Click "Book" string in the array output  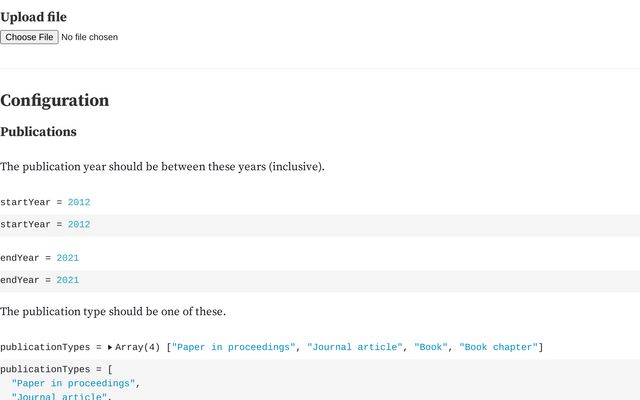(x=431, y=347)
